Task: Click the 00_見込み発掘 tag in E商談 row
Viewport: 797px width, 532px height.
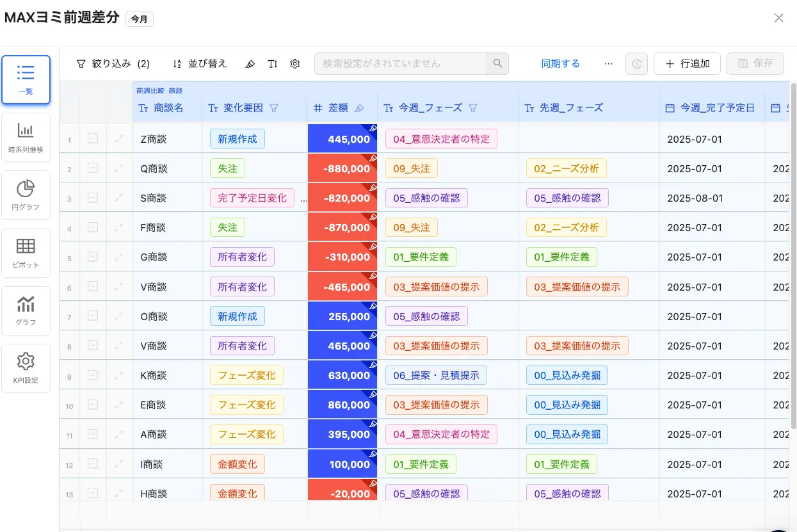Action: point(567,405)
